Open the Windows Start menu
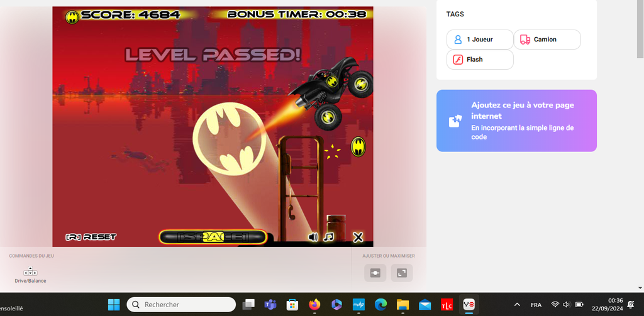 [114, 305]
